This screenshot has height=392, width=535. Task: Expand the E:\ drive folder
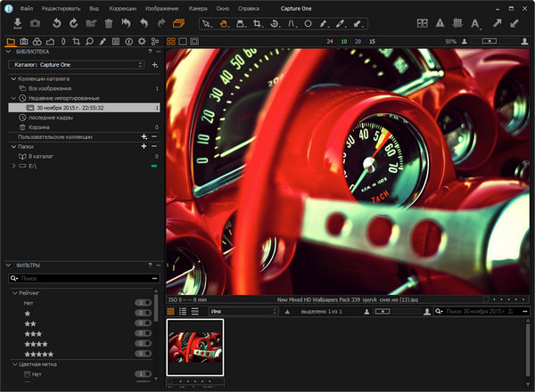12,166
